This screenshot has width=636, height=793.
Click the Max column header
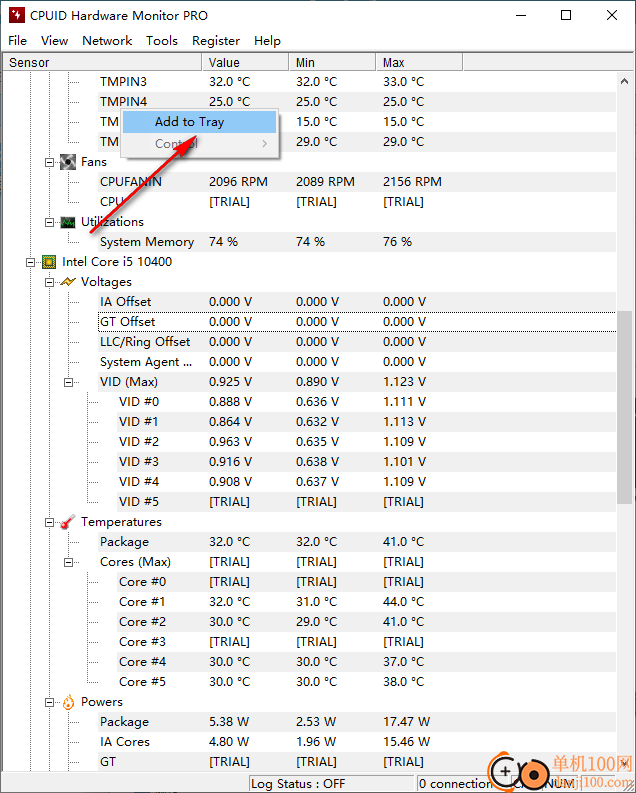click(x=420, y=63)
